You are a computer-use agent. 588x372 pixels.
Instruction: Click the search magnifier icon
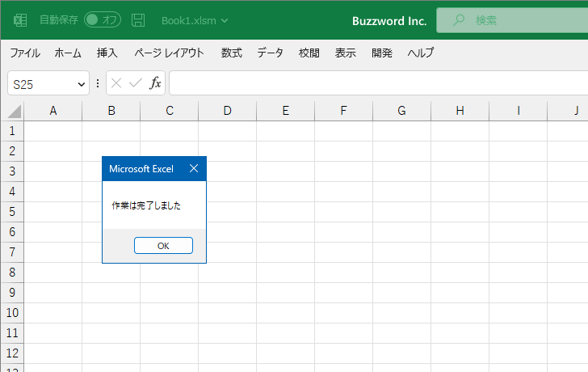pos(459,20)
